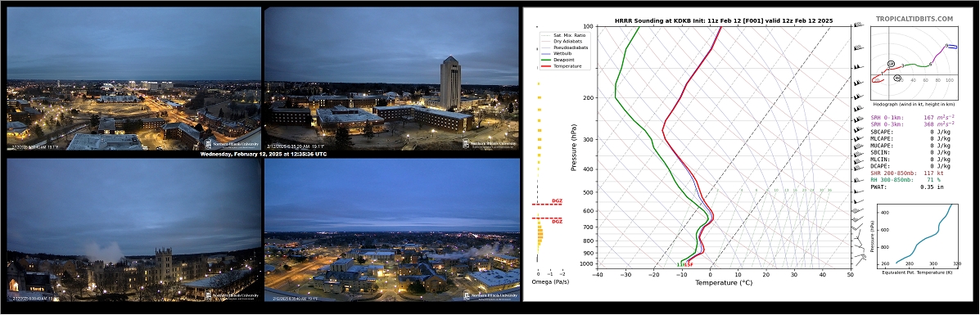980x315 pixels.
Task: Click the green Dewpoint legend entry
Action: [x=564, y=60]
